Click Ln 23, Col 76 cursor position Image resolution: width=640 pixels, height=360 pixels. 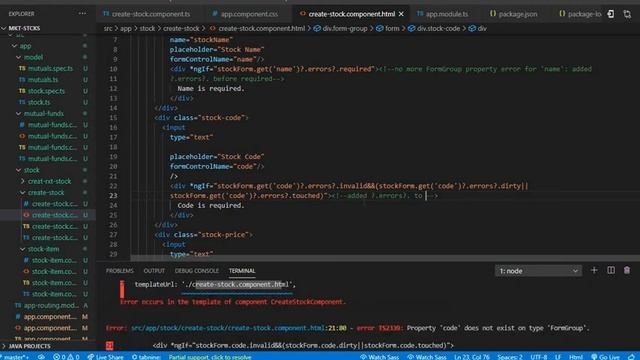click(x=472, y=357)
